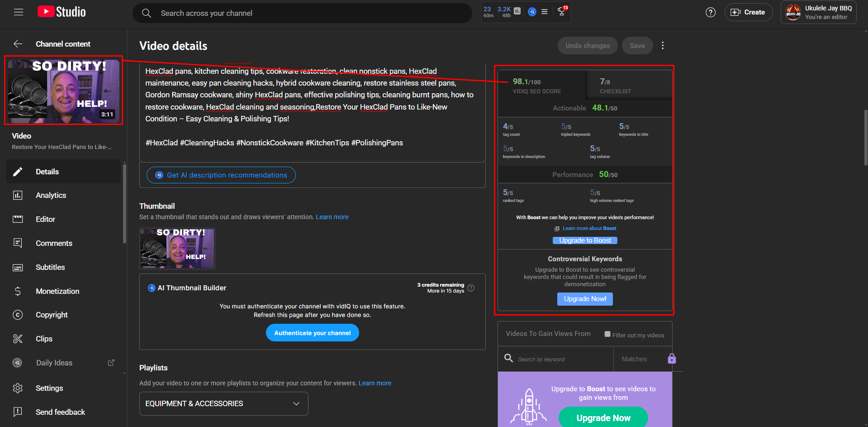Click the blue vidIQ logo icon in toolbar
This screenshot has height=427, width=868.
click(x=532, y=12)
